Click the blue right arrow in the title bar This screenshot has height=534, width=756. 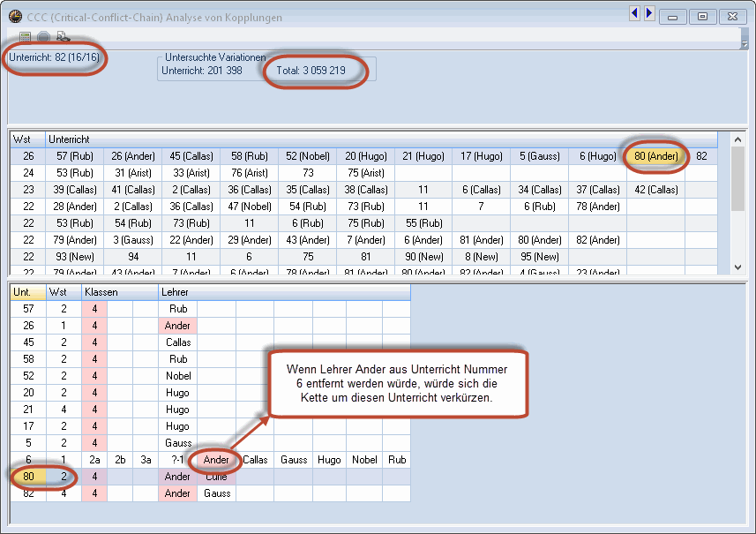tap(649, 13)
